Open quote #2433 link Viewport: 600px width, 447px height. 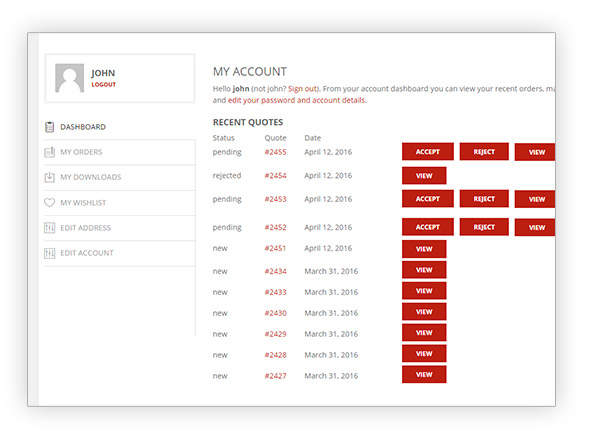pos(276,292)
